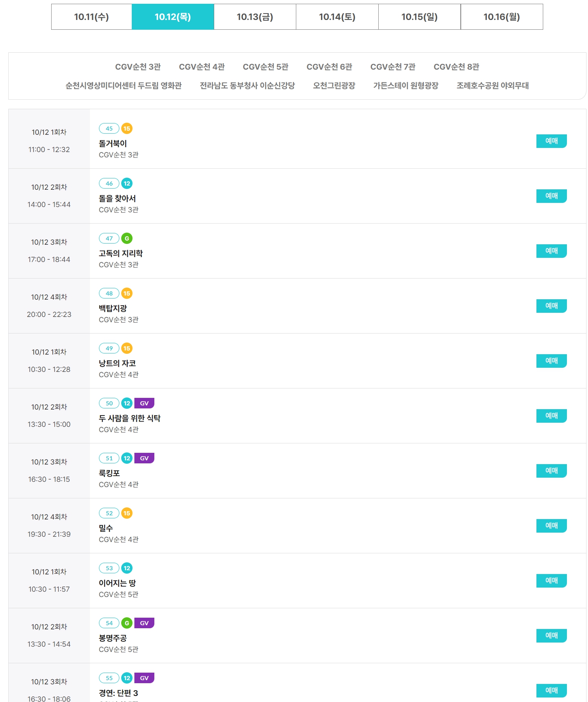Click the GV badge on 봉명주공

[144, 623]
